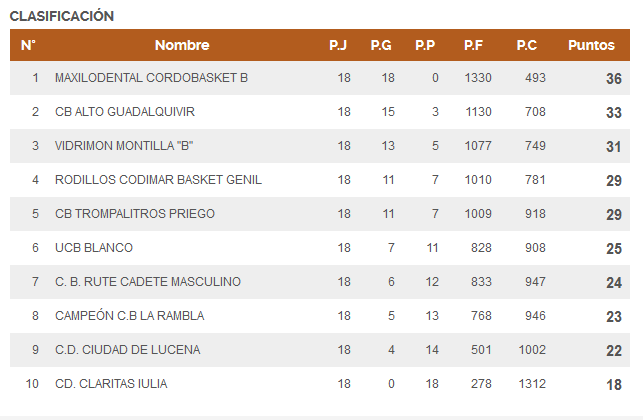Click CB TROMPALITROS PRIEGO team name
The width and height of the screenshot is (643, 420).
click(x=135, y=214)
